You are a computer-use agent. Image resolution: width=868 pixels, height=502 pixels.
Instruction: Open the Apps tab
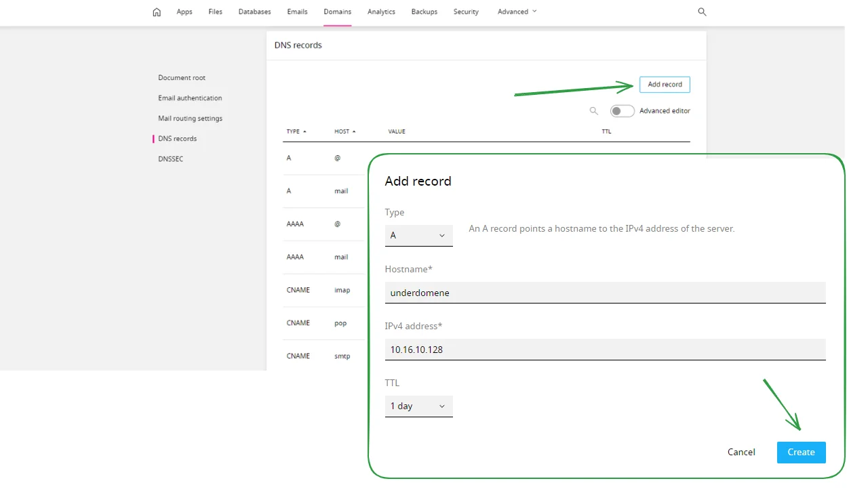click(x=184, y=12)
